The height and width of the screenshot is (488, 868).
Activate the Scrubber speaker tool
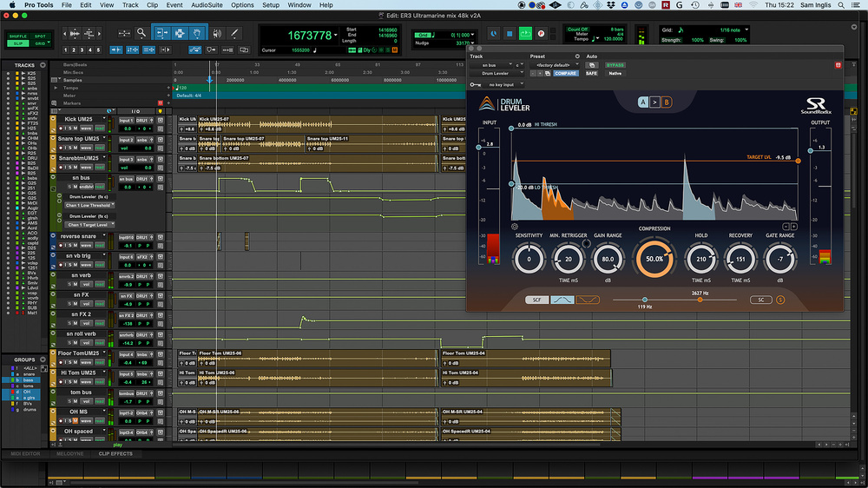pyautogui.click(x=215, y=33)
